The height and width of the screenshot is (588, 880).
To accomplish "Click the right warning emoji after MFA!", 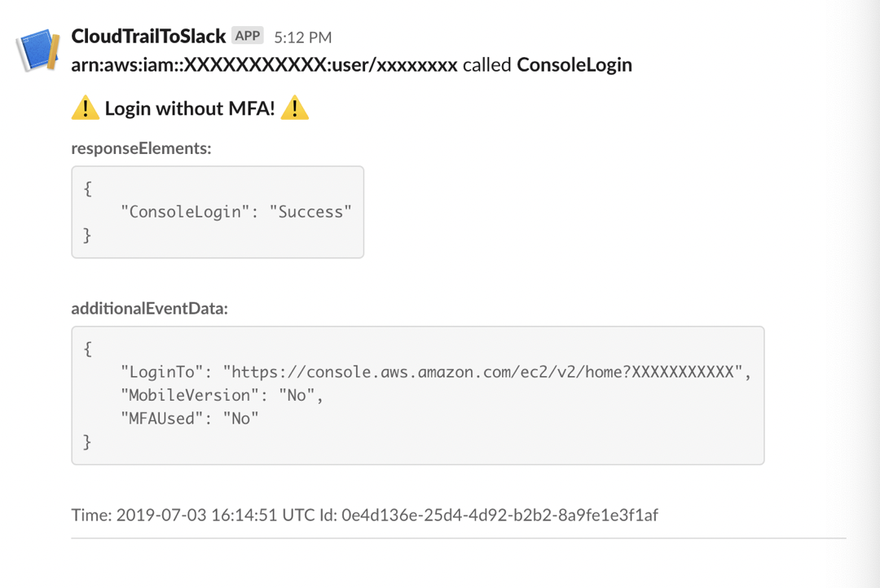I will coord(295,108).
